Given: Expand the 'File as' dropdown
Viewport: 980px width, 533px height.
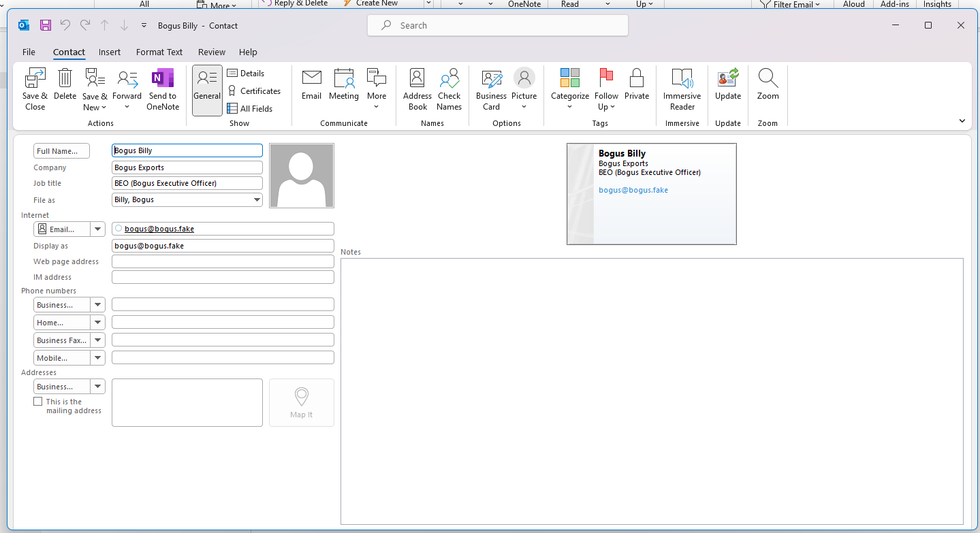Looking at the screenshot, I should tap(257, 200).
